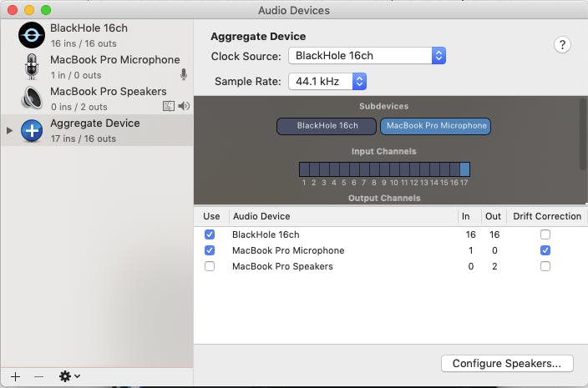Select BlackHole 16ch name in the sidebar
Screen dimensions: 588x388
click(x=89, y=28)
